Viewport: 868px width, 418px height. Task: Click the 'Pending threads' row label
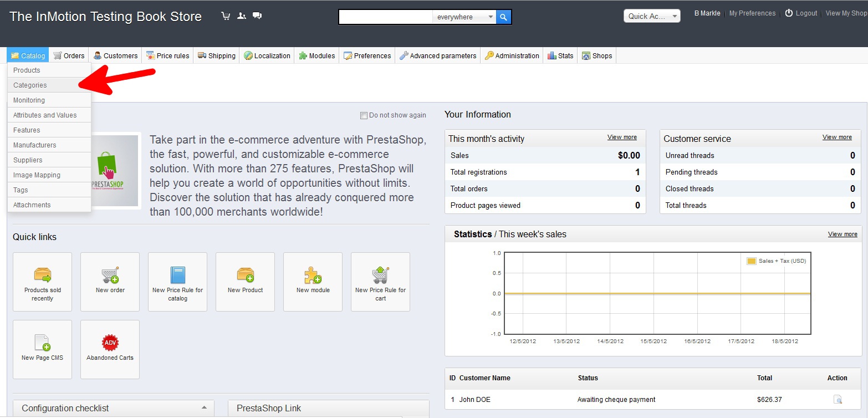pyautogui.click(x=692, y=172)
